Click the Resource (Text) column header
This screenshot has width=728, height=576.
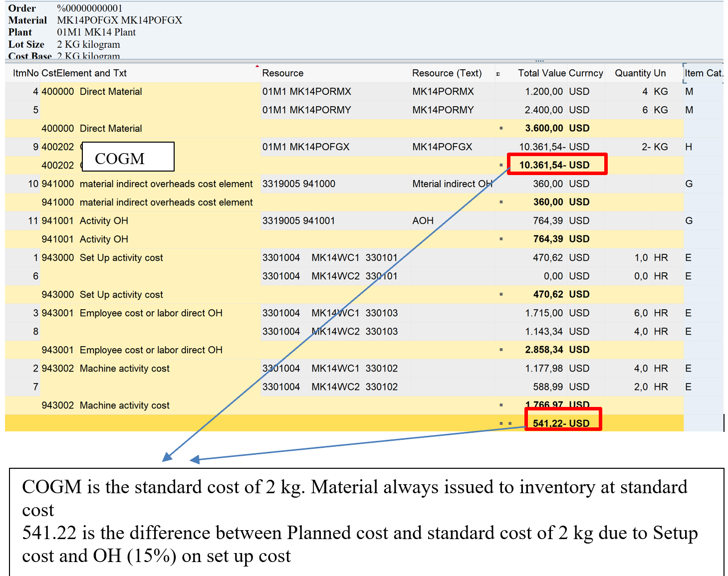click(x=447, y=73)
